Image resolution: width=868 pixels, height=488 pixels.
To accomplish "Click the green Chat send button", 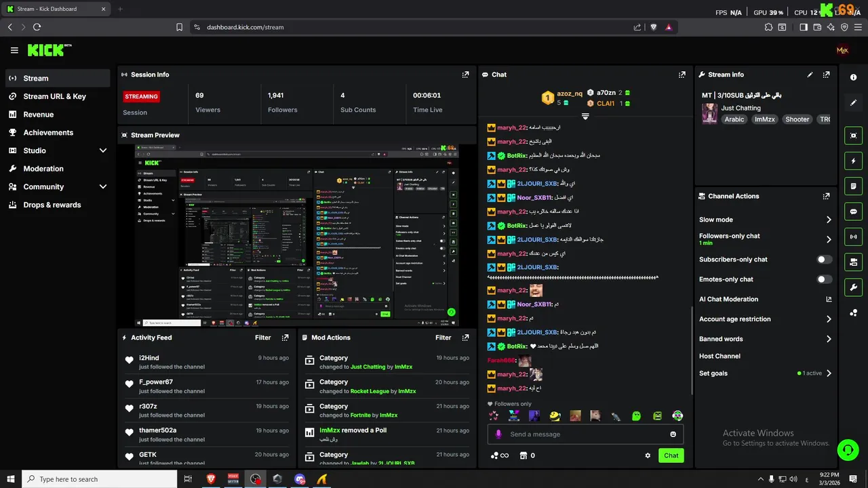I will coord(671,455).
